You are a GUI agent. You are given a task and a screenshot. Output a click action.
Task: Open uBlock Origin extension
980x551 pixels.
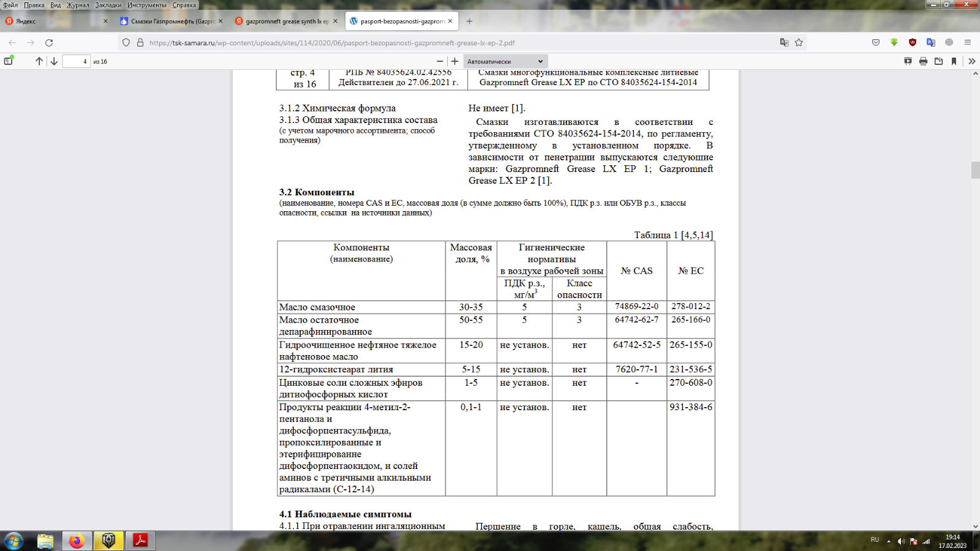coord(913,43)
